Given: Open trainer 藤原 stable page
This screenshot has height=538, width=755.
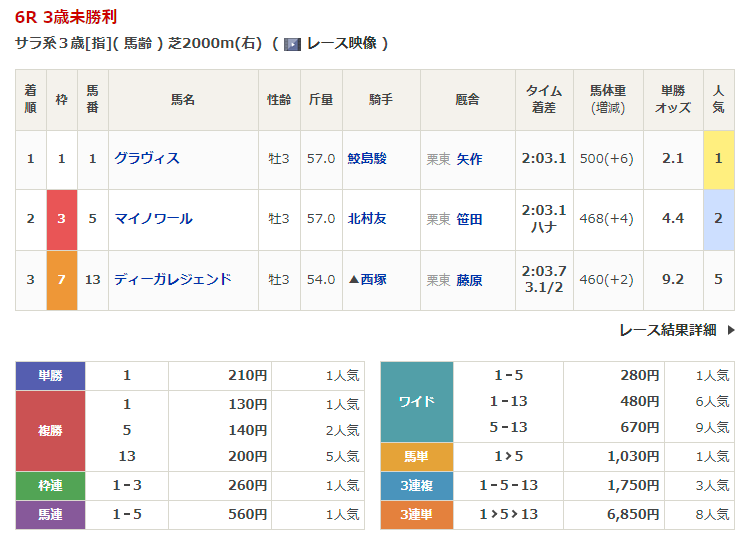Looking at the screenshot, I should click(469, 280).
